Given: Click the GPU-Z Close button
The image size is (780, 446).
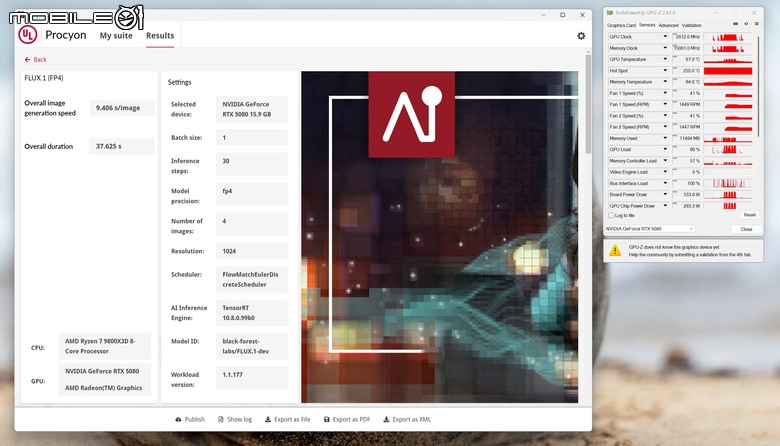Looking at the screenshot, I should (x=746, y=229).
